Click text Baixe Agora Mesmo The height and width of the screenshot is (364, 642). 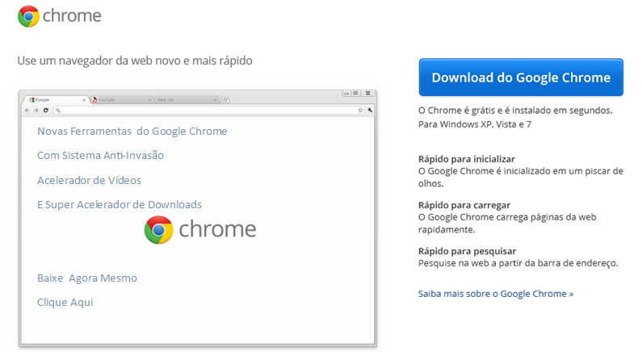pyautogui.click(x=87, y=278)
